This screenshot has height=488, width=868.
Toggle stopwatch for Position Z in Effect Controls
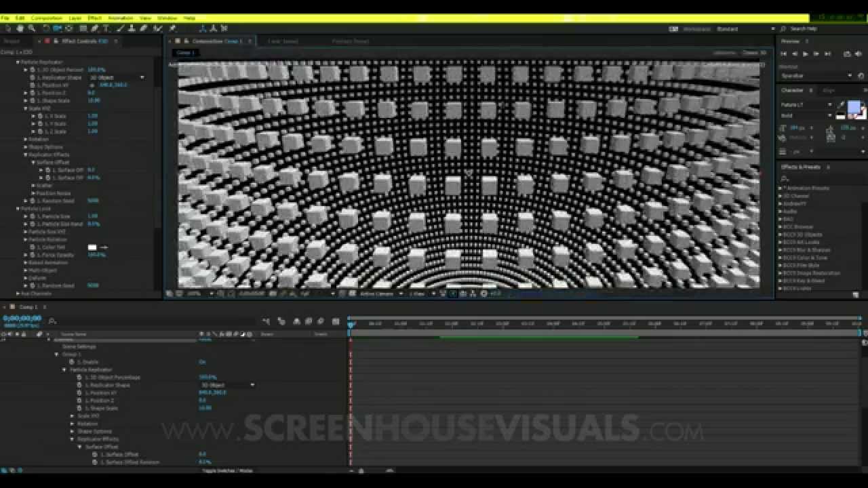coord(32,93)
